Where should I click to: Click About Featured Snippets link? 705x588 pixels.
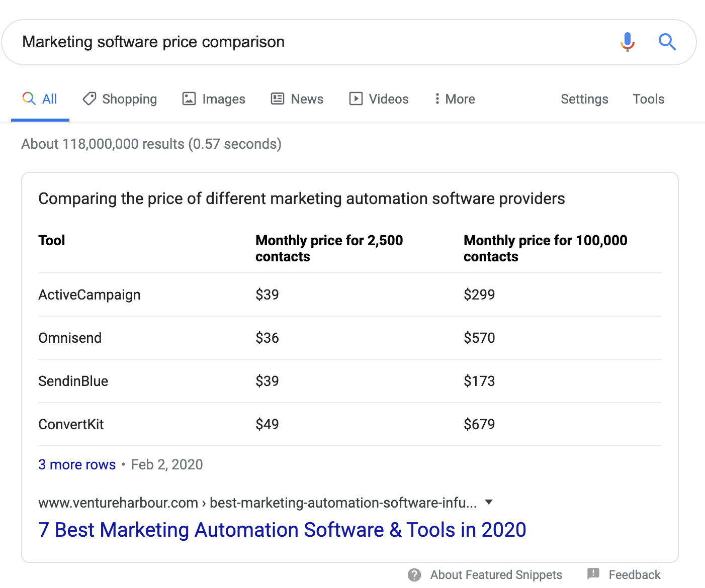pos(496,575)
